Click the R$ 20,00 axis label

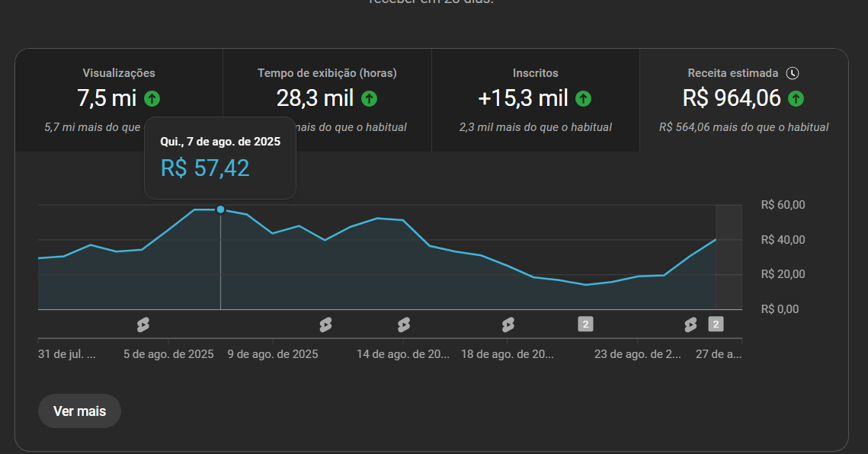783,274
